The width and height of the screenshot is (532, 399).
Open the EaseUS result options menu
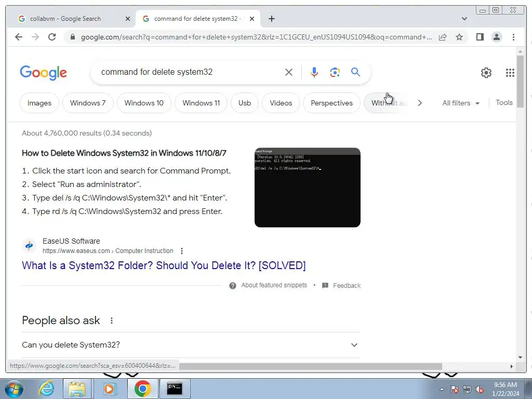182,251
